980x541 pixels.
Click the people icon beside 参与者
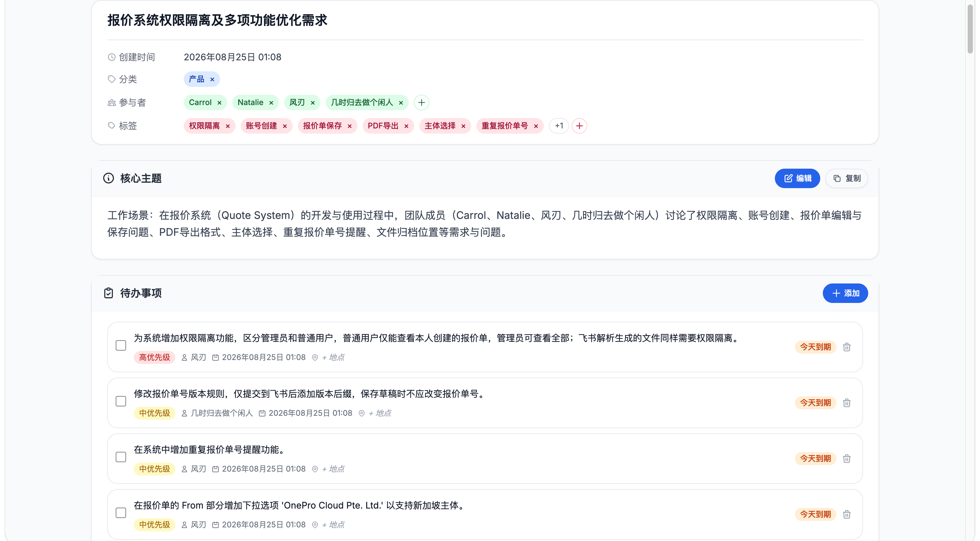click(x=111, y=103)
